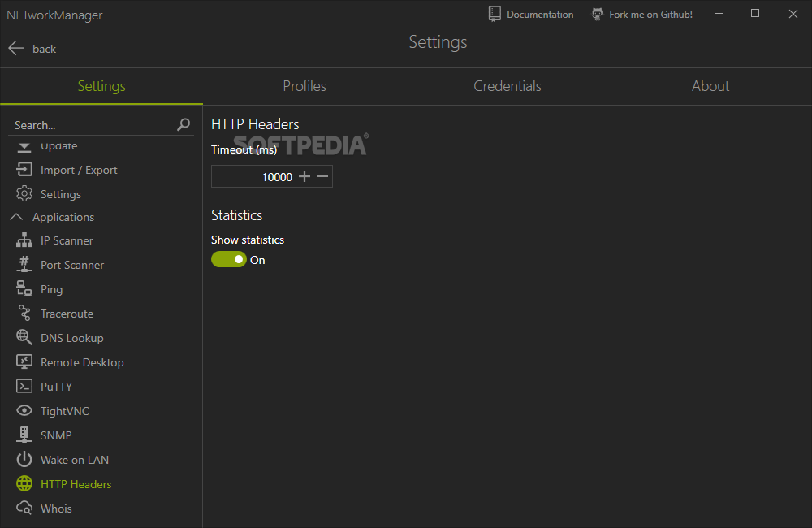Maximize the NETworkManager window
Image resolution: width=812 pixels, height=528 pixels.
tap(755, 14)
